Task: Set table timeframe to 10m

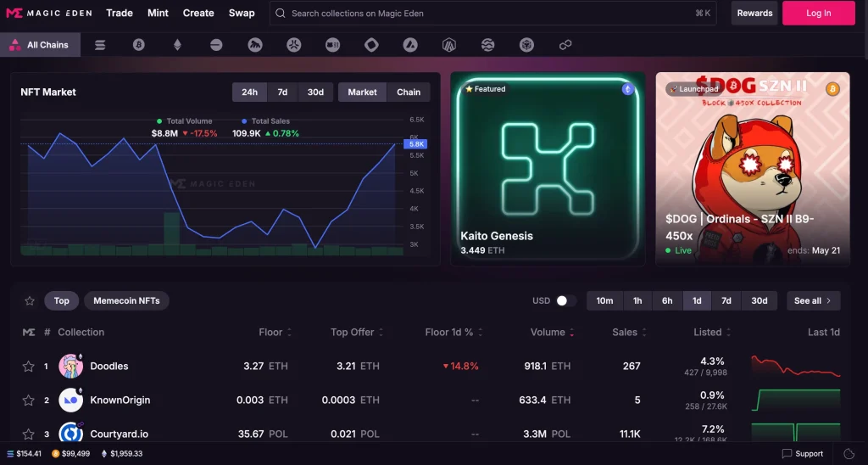Action: click(604, 300)
